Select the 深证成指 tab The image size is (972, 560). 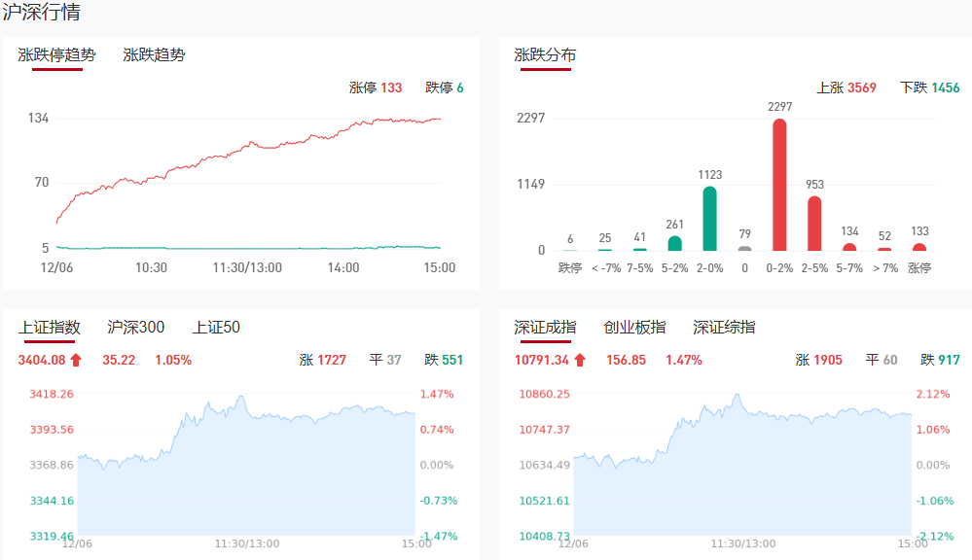click(x=545, y=328)
